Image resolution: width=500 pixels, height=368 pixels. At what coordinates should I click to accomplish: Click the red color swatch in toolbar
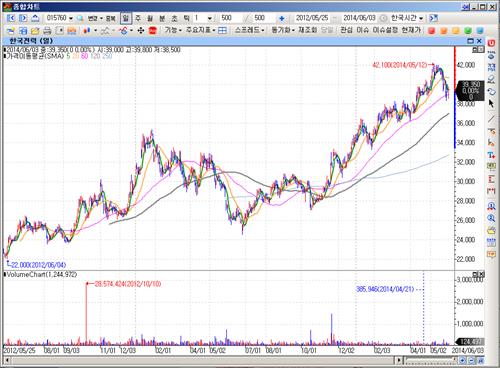coord(432,31)
